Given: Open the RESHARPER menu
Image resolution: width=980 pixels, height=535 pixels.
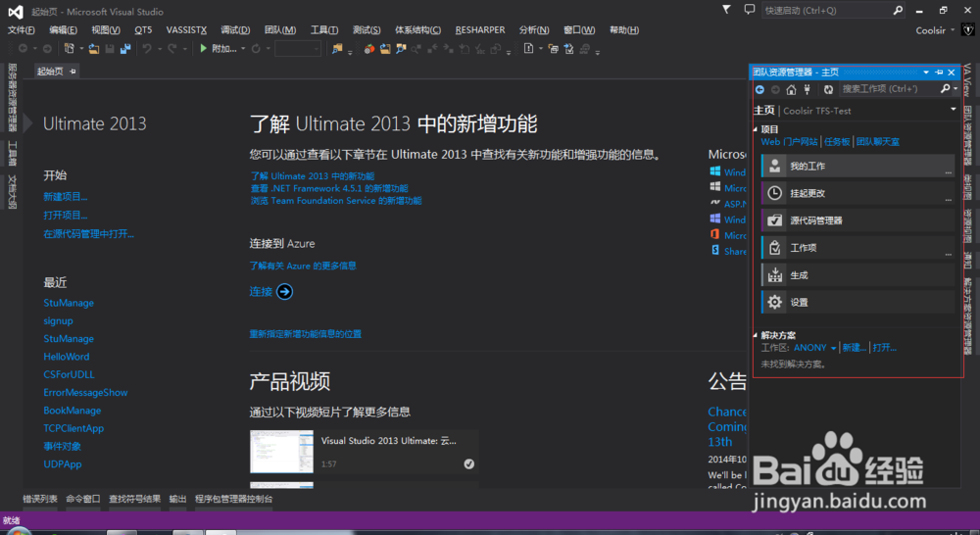Looking at the screenshot, I should click(x=480, y=30).
